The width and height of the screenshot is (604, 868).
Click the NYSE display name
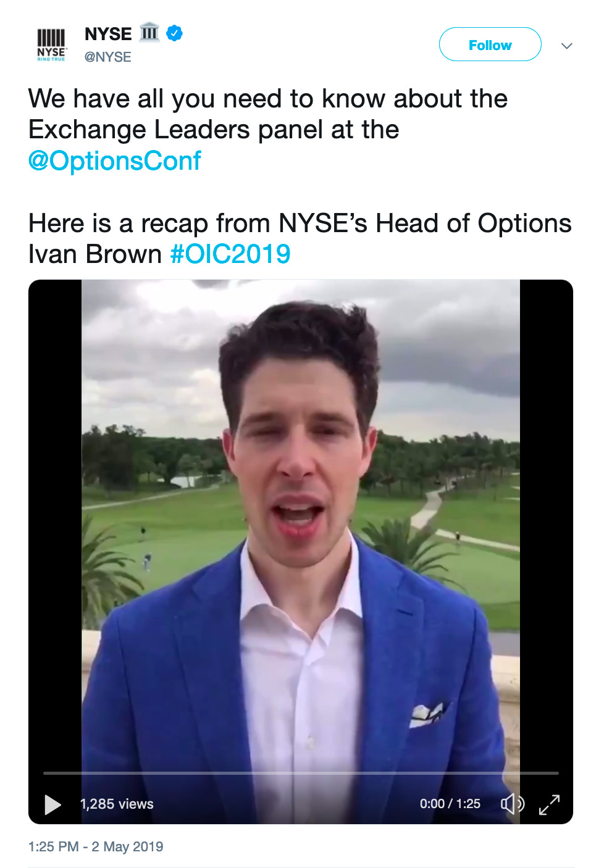108,33
